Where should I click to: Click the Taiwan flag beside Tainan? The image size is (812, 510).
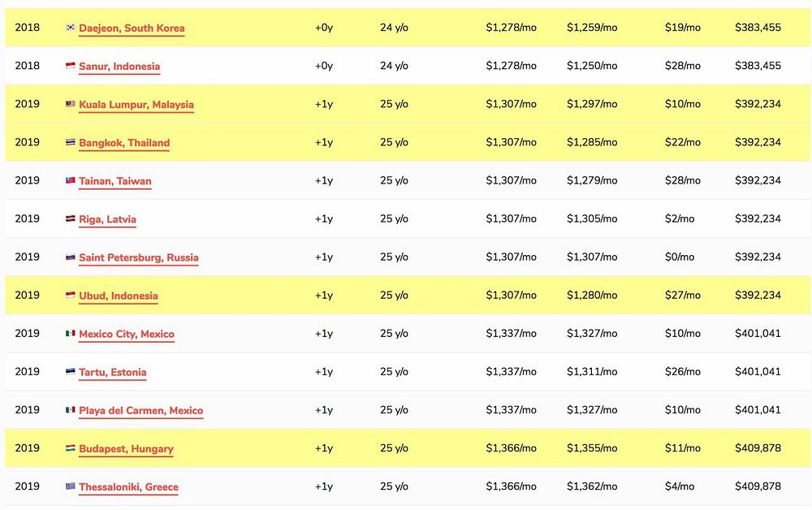click(71, 181)
